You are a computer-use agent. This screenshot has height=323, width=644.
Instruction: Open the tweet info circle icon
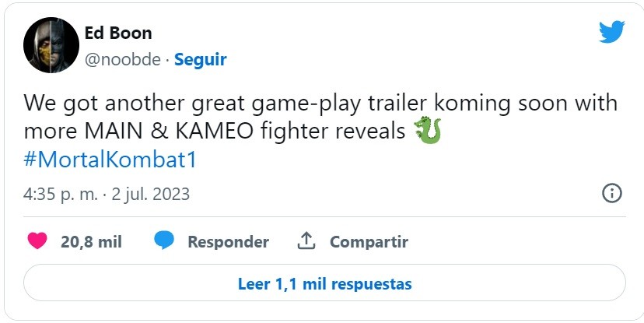(x=611, y=193)
